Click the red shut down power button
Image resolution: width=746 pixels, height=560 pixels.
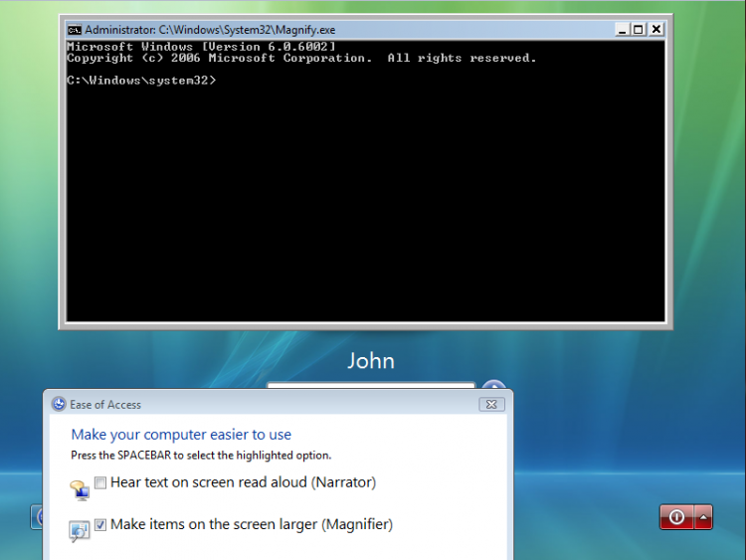click(676, 517)
